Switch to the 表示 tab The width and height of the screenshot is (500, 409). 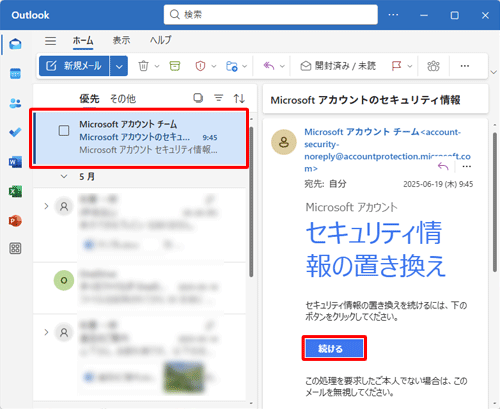click(x=121, y=40)
